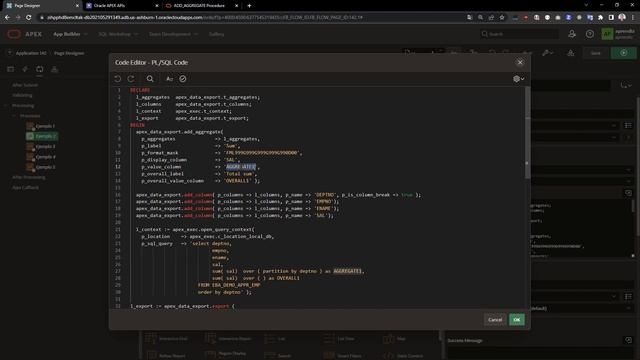Collapse the Processes tree node
Image resolution: width=640 pixels, height=360 pixels.
[x=14, y=116]
